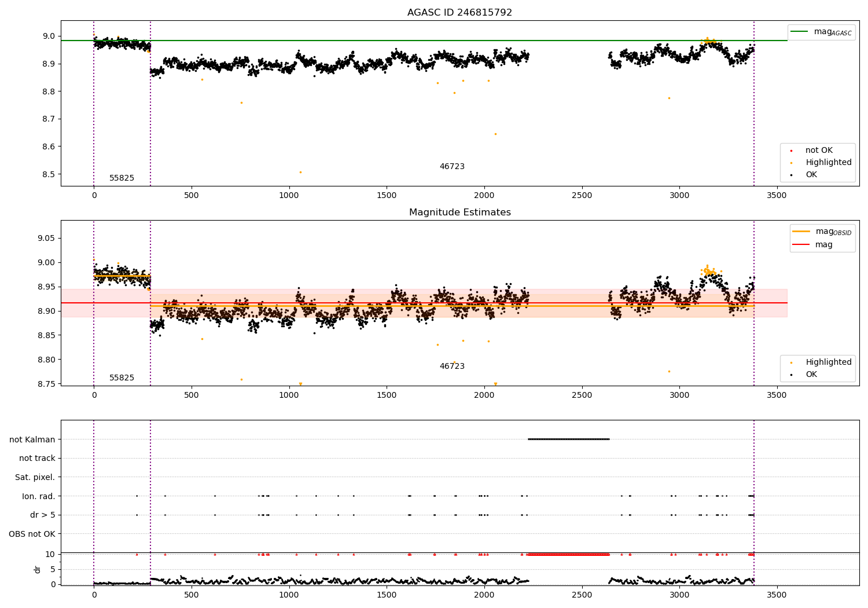Click 'Highlighted' in the top panel legend

tap(829, 163)
